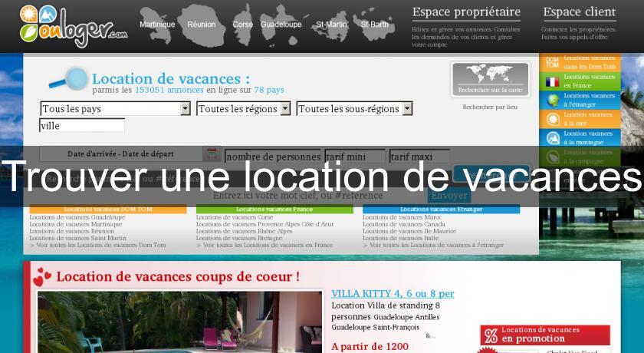
Task: Open 'Locations de vacances Saint Martin' link
Action: click(77, 238)
